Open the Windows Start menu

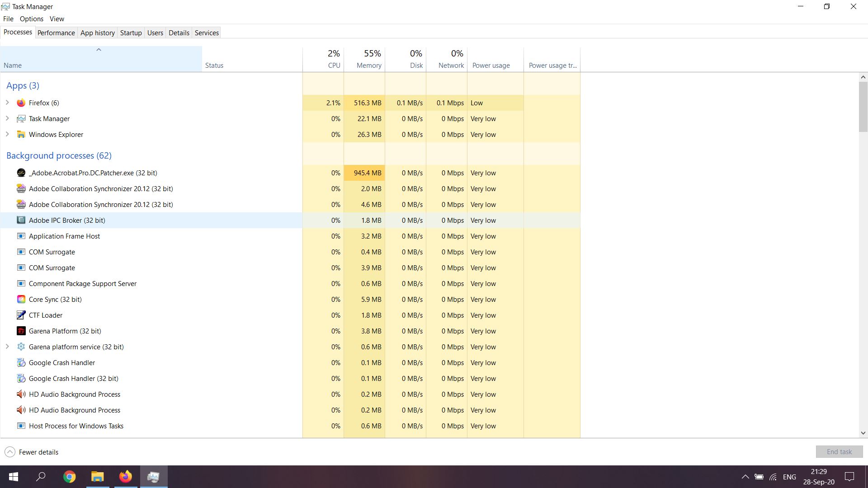click(14, 477)
